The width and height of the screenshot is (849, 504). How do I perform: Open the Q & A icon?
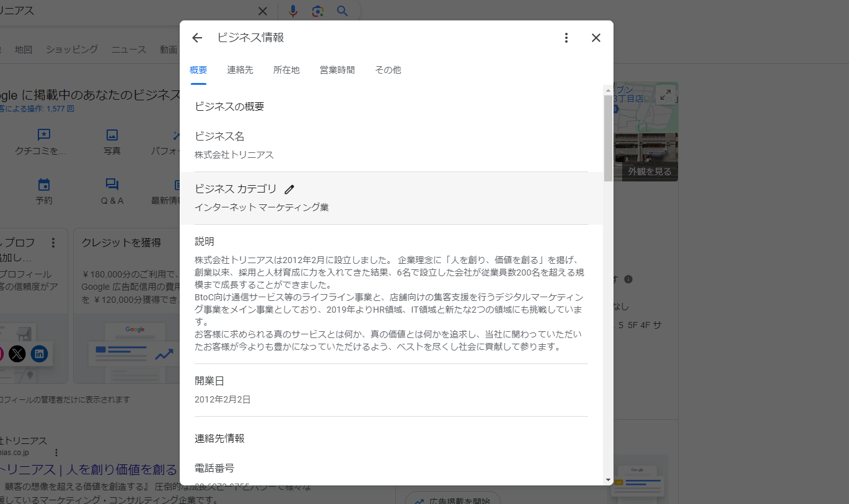[112, 185]
